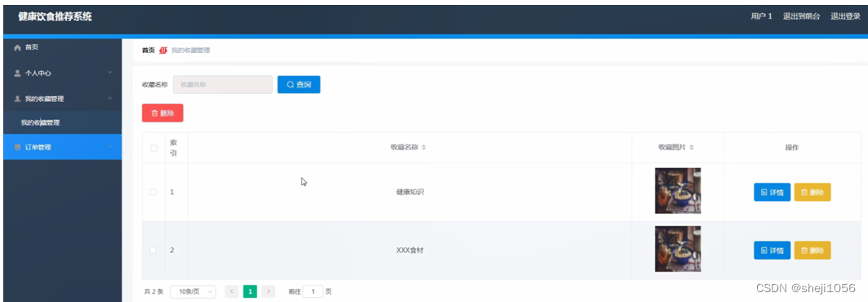Click 用户 1 in top bar
Viewport: 868px width, 302px height.
click(x=761, y=16)
